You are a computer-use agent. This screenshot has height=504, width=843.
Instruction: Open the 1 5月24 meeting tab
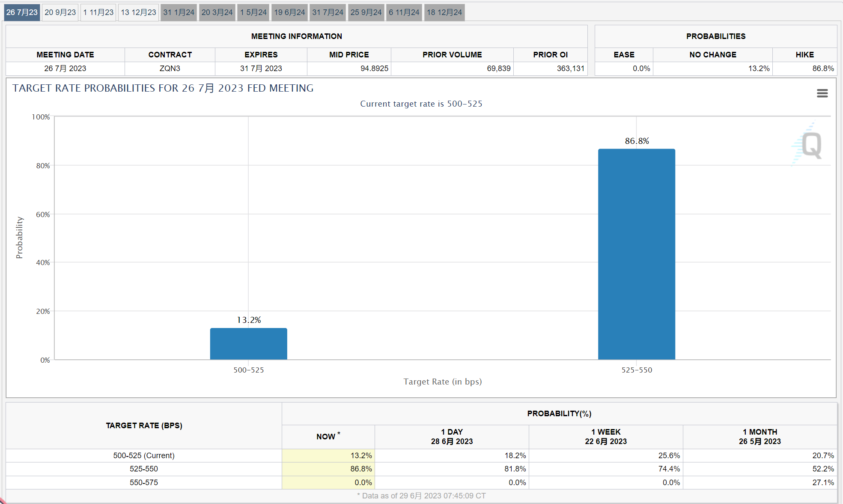[x=253, y=12]
